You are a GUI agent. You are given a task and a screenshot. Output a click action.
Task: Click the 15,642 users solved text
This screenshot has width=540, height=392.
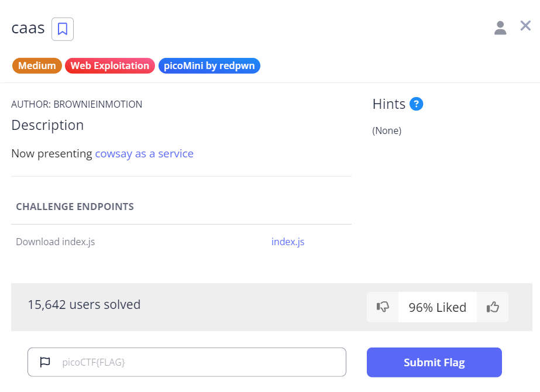coord(84,304)
